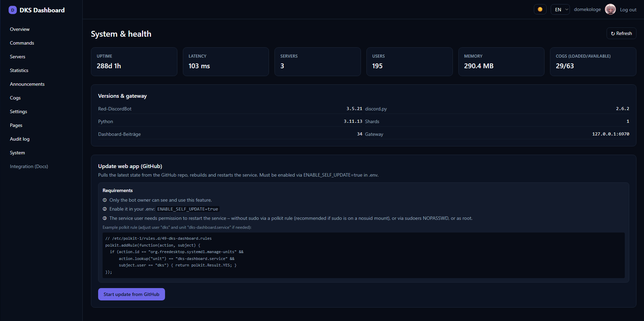This screenshot has height=321, width=644.
Task: Click the Uptime 288d 1h card
Action: coord(134,62)
